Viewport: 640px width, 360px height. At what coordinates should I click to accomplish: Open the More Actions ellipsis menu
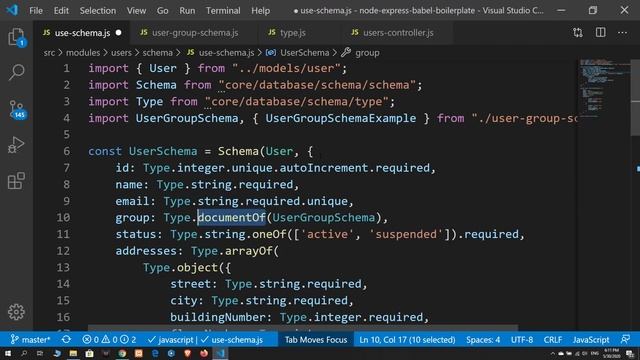click(622, 33)
